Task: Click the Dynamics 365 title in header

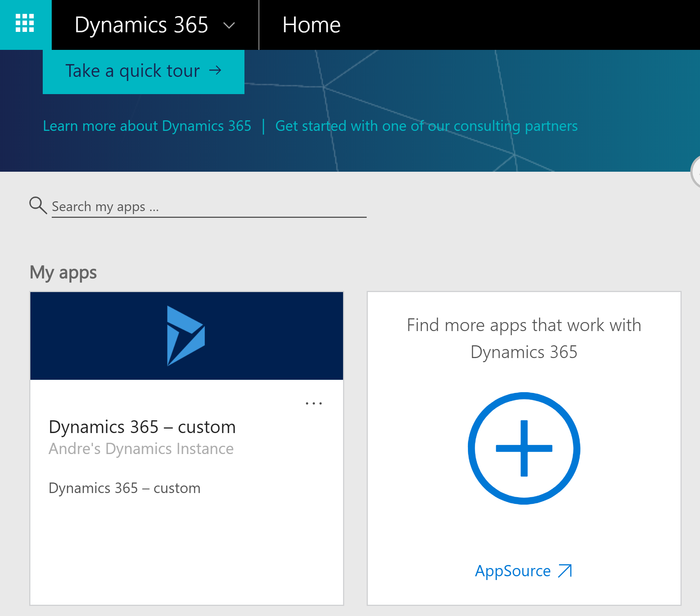Action: point(141,25)
